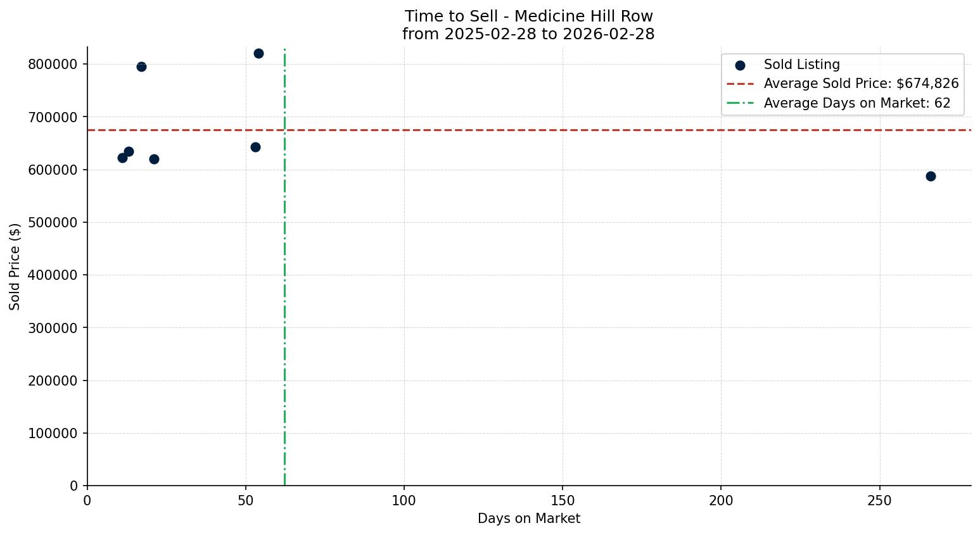Click the Sold Listing legend dot marker
This screenshot has width=980, height=535.
point(740,65)
